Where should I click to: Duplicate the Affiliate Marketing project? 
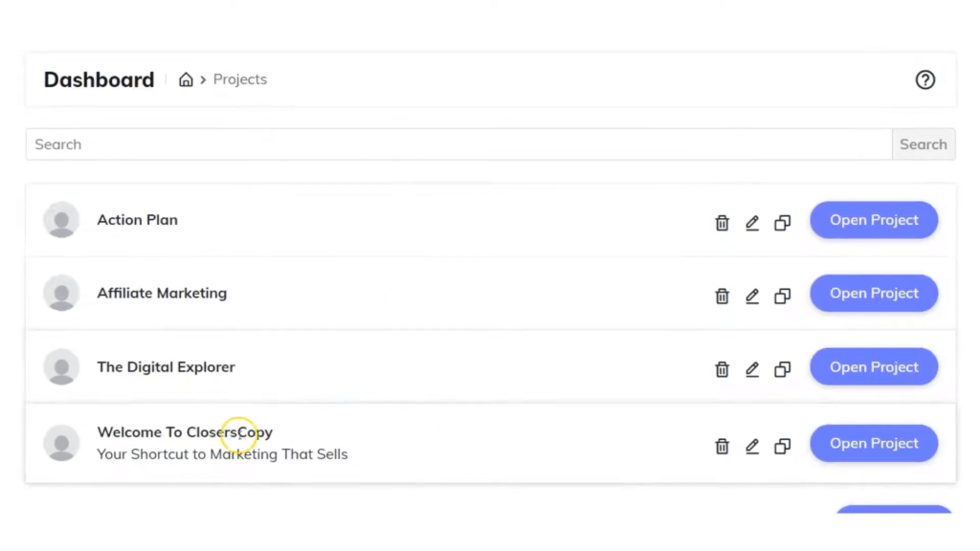[x=782, y=296]
